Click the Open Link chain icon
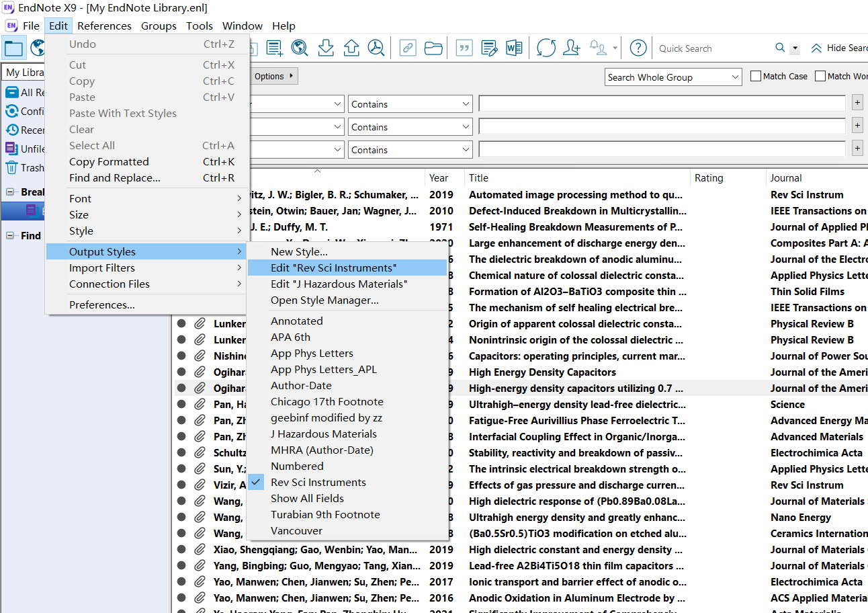 click(408, 48)
